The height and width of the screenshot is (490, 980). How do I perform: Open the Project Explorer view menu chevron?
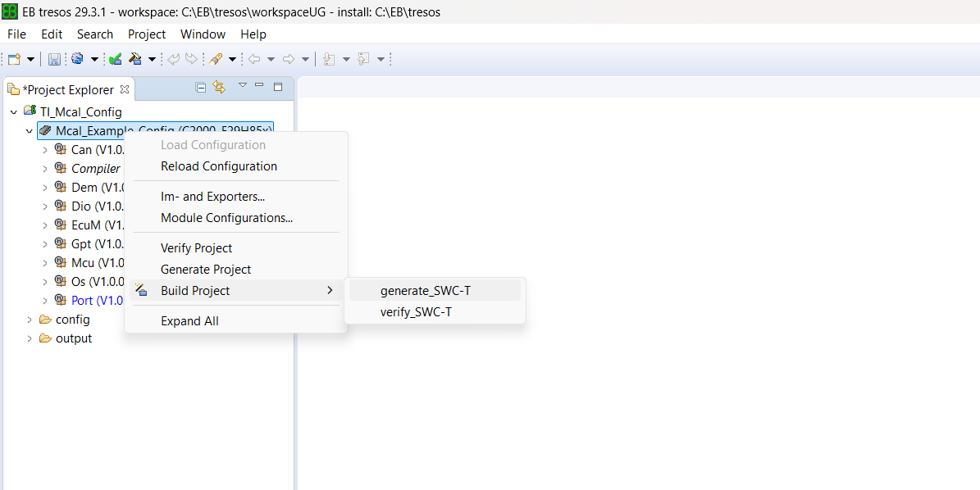(x=242, y=85)
